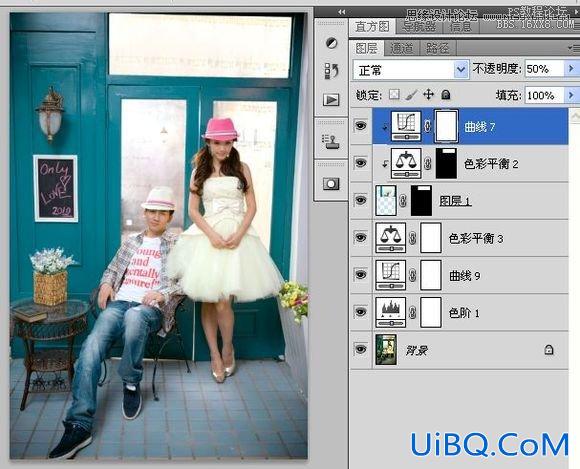Hide the 色阶 1 layer
The width and height of the screenshot is (580, 469).
361,312
